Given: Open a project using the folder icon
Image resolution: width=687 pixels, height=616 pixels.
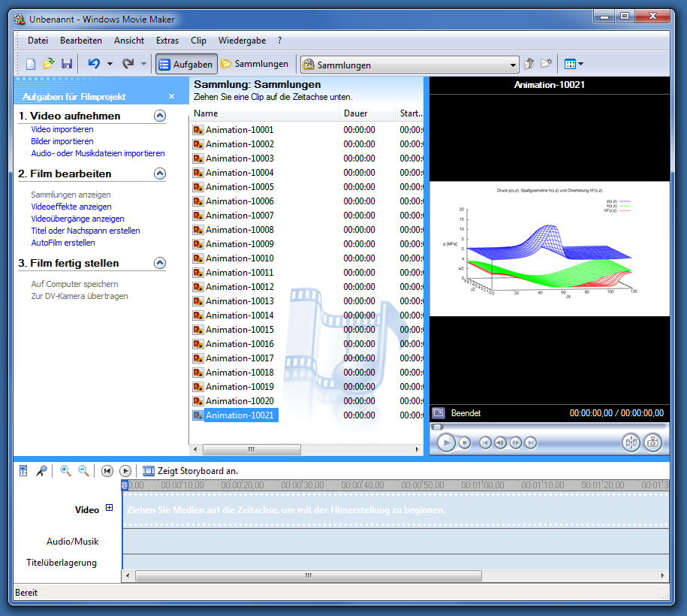Looking at the screenshot, I should coord(49,64).
